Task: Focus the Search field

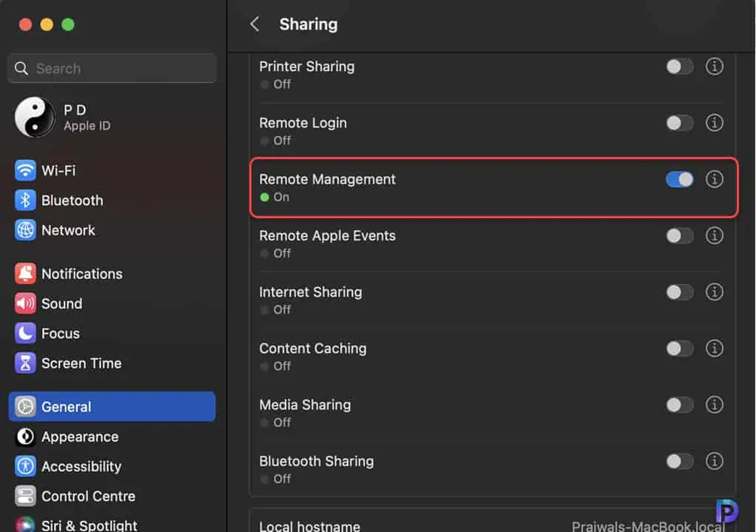Action: point(112,69)
